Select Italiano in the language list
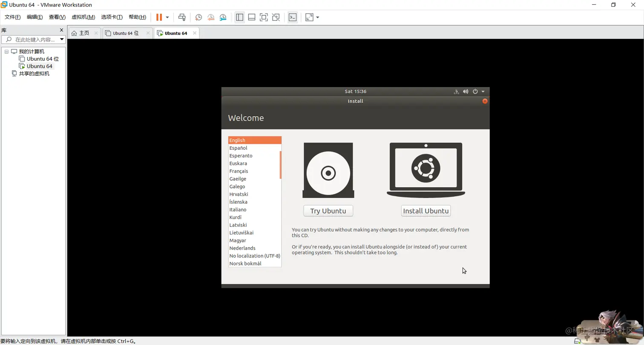The width and height of the screenshot is (644, 345). (x=254, y=210)
